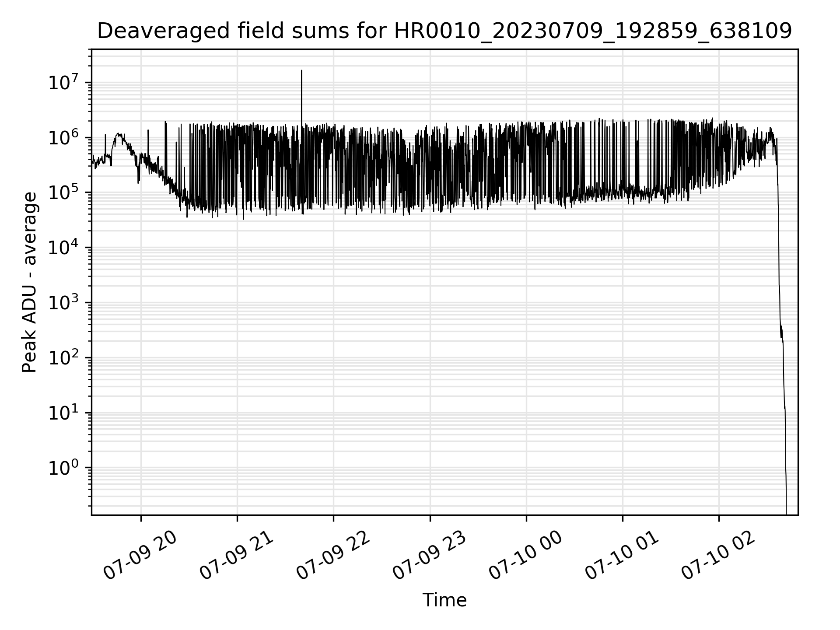Click the x-axis label 'Time'
This screenshot has width=840, height=630.
444,600
